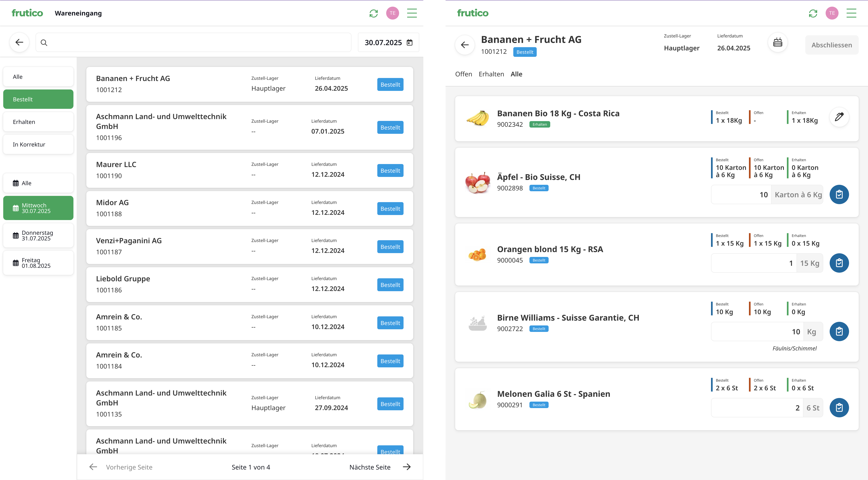Confirm receipt of Äpfel Bio Suisse

tap(839, 194)
